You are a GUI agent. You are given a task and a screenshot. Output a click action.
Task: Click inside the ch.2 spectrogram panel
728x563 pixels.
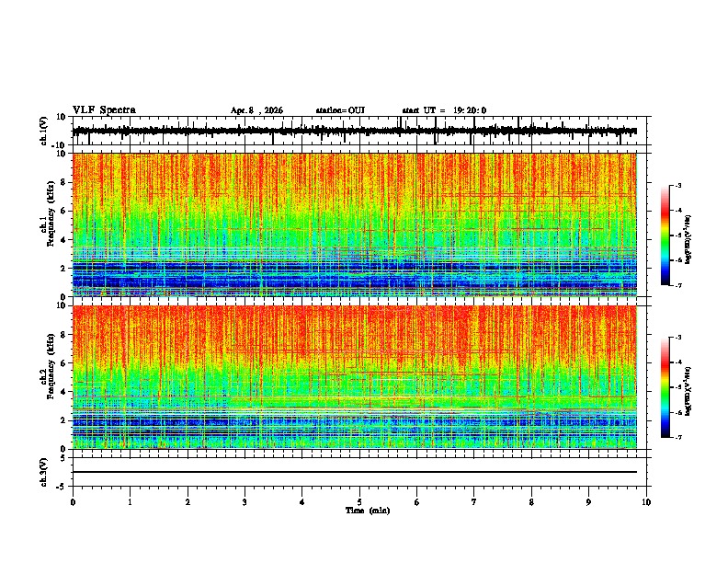355,377
